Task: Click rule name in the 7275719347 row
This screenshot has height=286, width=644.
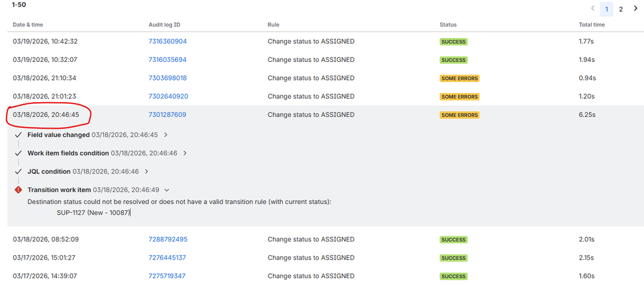Action: pos(311,276)
